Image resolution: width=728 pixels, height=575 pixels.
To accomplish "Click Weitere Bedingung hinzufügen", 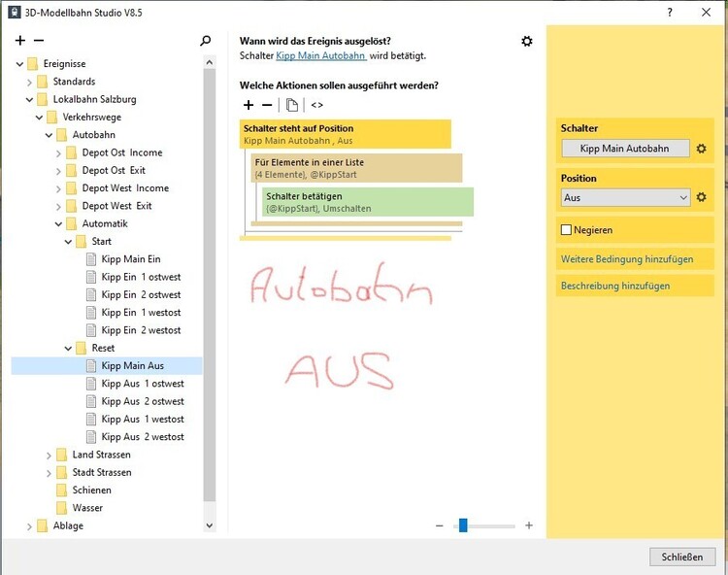I will 627,259.
